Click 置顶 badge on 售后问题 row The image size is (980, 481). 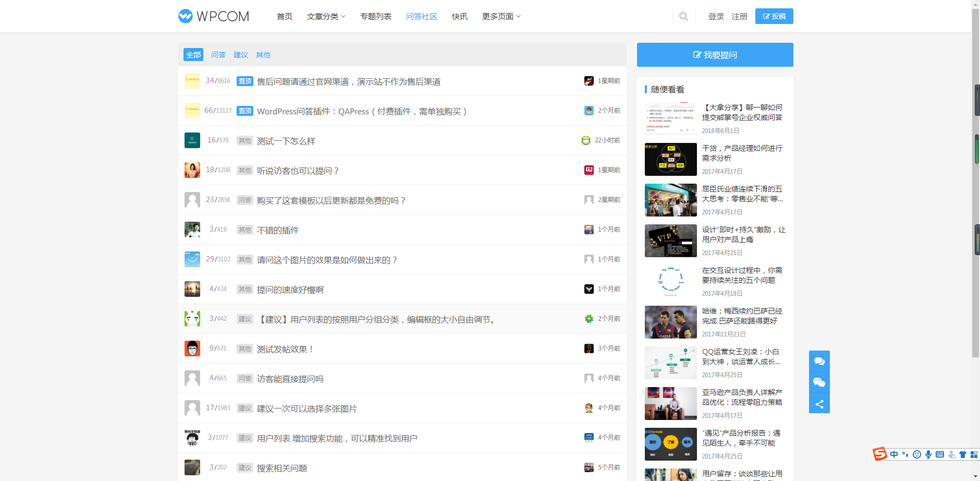(x=245, y=81)
